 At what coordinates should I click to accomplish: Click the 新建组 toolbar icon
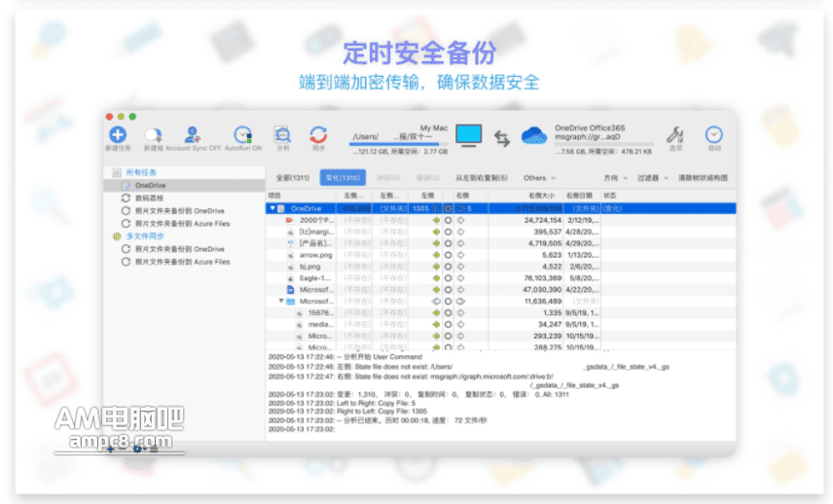(x=154, y=135)
